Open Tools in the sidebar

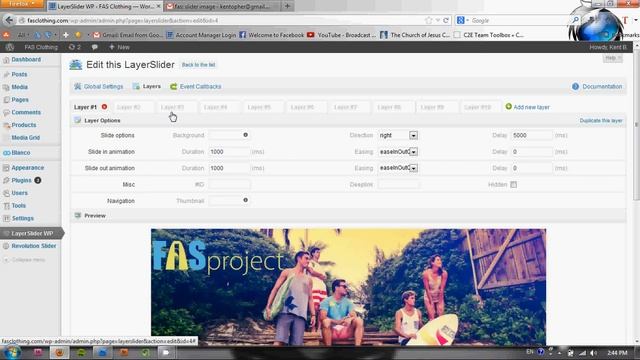[x=19, y=206]
